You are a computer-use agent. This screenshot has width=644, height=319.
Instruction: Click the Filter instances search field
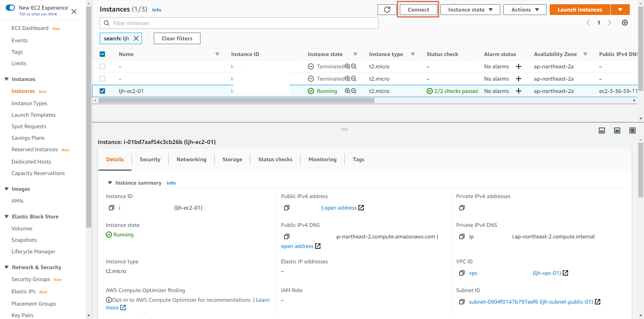click(x=239, y=23)
